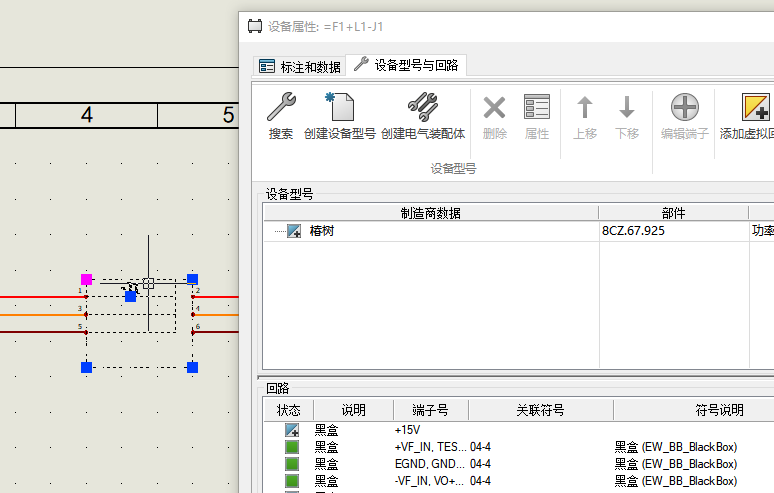Click the 说明 column header

(353, 410)
